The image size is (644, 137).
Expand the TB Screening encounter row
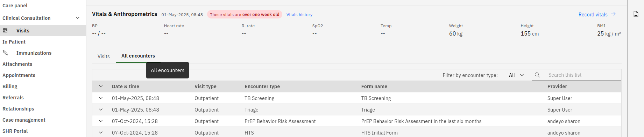[101, 98]
